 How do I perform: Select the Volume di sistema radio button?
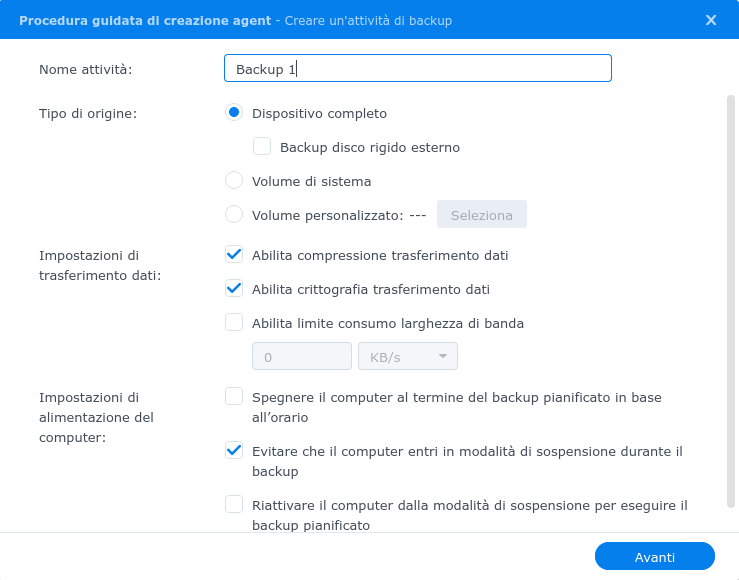234,180
